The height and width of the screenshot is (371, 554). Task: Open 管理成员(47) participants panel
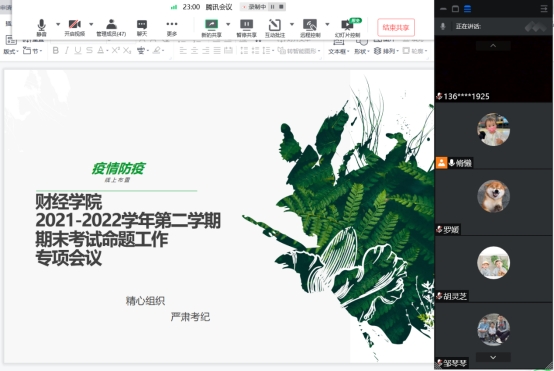click(111, 28)
